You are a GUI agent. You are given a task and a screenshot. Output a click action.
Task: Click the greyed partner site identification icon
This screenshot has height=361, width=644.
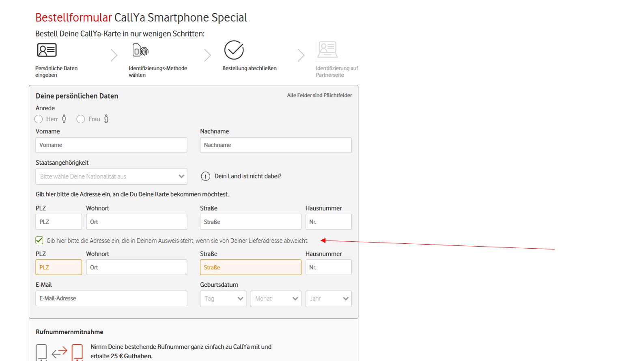point(327,50)
